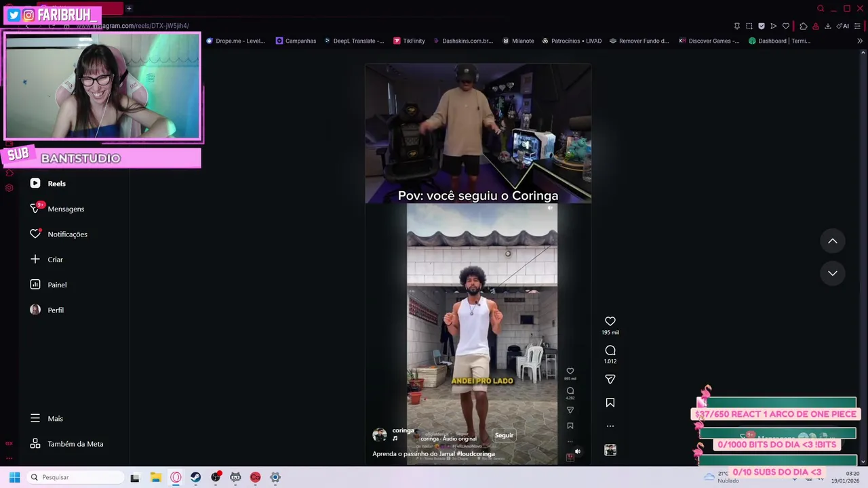The width and height of the screenshot is (868, 488).
Task: Open the audio thumbnail below the three dots
Action: [x=610, y=450]
